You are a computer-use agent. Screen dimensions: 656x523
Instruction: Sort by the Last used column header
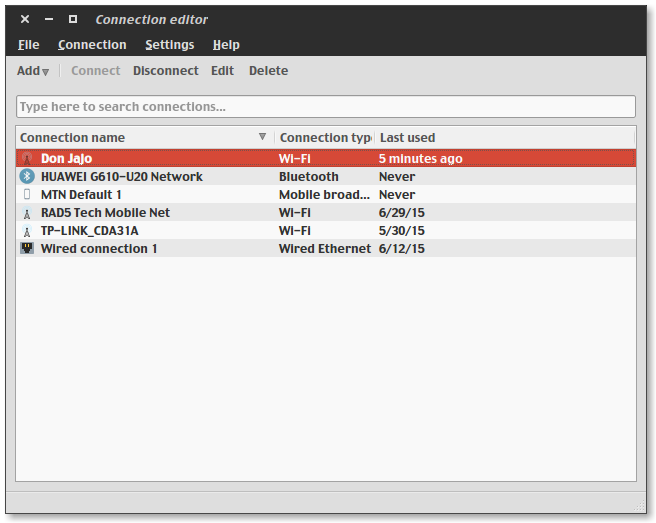point(407,137)
